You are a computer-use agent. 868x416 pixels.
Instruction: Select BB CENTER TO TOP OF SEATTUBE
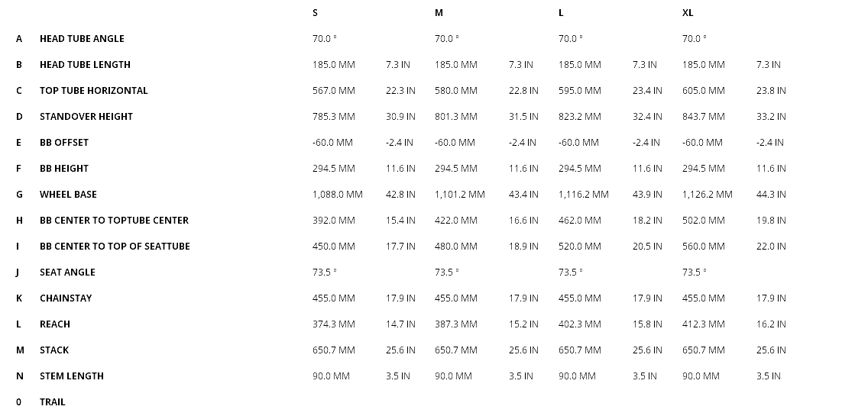tap(115, 247)
